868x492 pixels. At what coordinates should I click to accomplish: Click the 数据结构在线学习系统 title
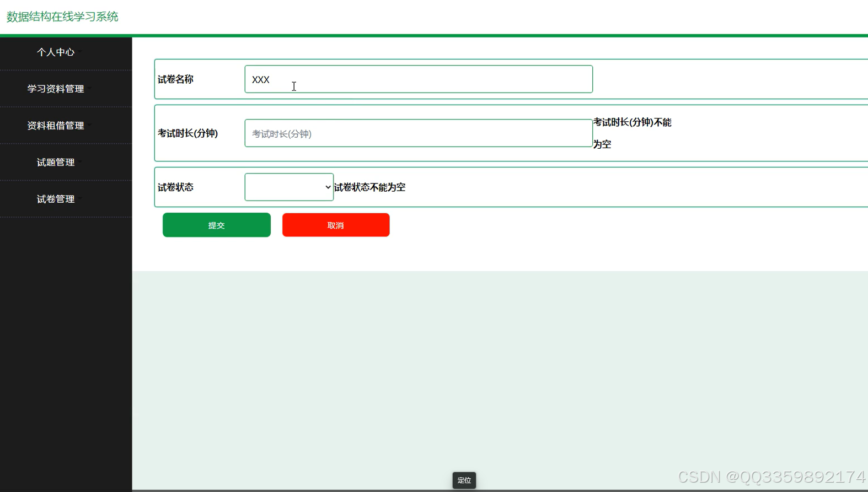tap(62, 17)
